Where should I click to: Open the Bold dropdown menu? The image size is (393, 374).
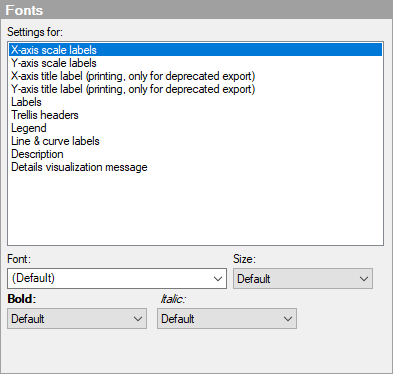point(77,318)
